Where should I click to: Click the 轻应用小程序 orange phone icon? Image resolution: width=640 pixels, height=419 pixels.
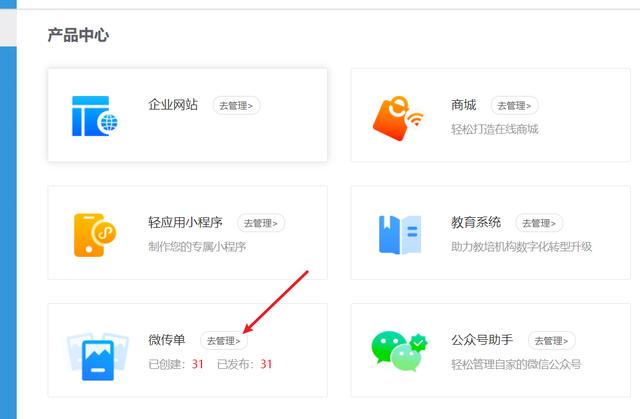[x=95, y=235]
